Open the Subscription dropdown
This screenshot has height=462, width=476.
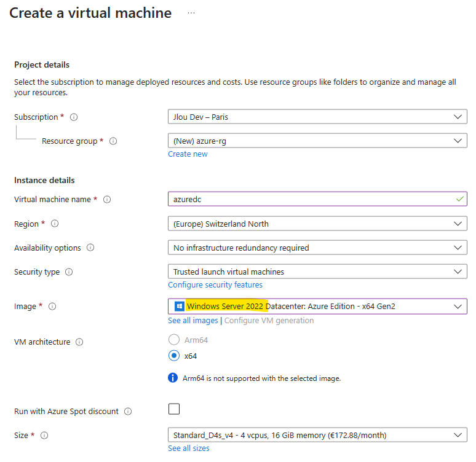pos(317,117)
